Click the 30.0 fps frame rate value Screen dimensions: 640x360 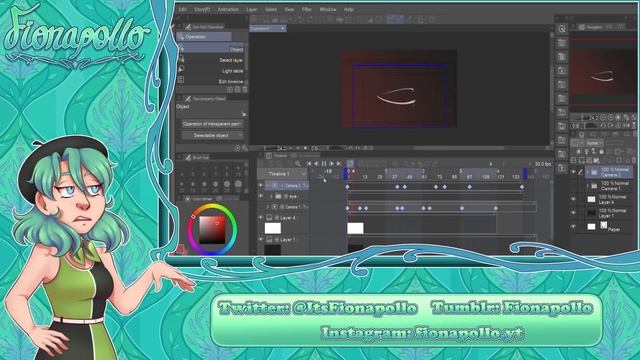tap(543, 164)
